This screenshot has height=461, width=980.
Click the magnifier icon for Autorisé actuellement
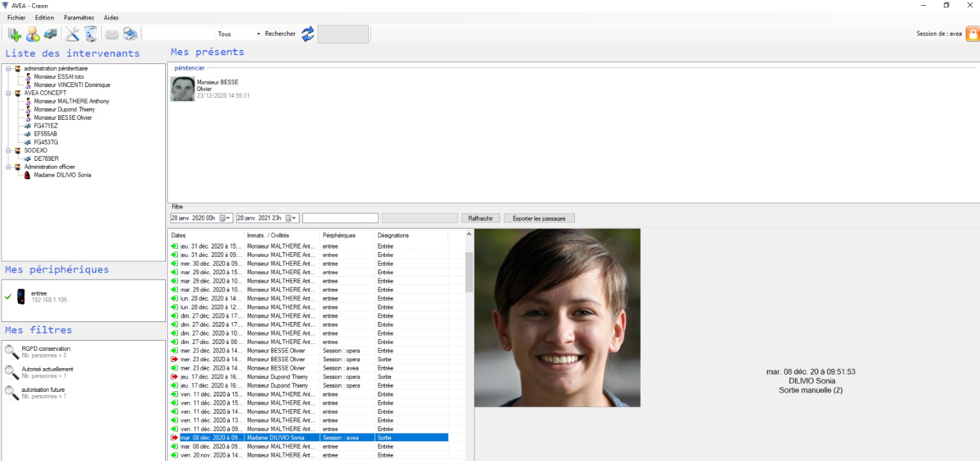pyautogui.click(x=12, y=372)
